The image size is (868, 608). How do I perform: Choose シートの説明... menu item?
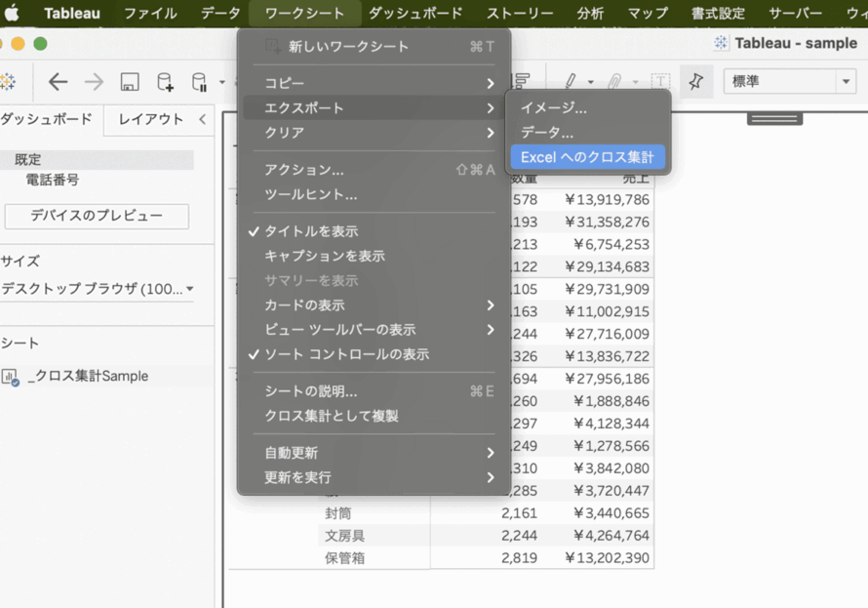(x=374, y=391)
